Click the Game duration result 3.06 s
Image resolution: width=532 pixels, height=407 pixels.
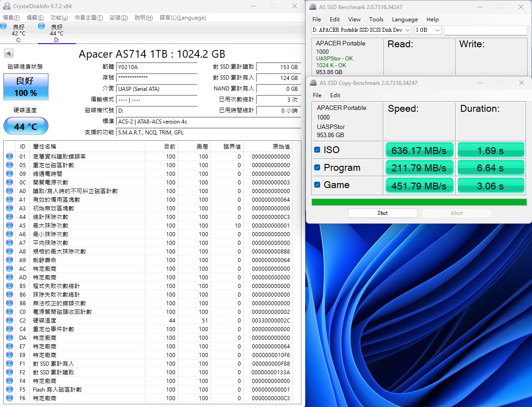[x=491, y=186]
